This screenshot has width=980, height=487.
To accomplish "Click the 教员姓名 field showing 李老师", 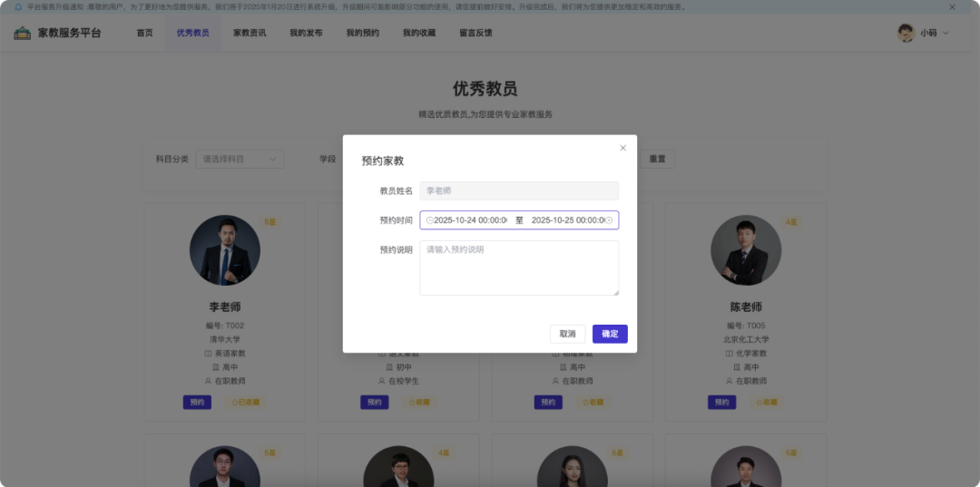I will (519, 191).
